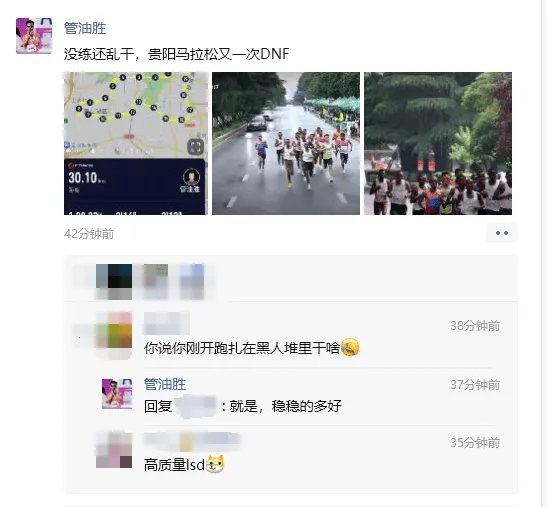Viewport: 548px width, 507px height.
Task: Open the two-dot more options button
Action: 502,233
